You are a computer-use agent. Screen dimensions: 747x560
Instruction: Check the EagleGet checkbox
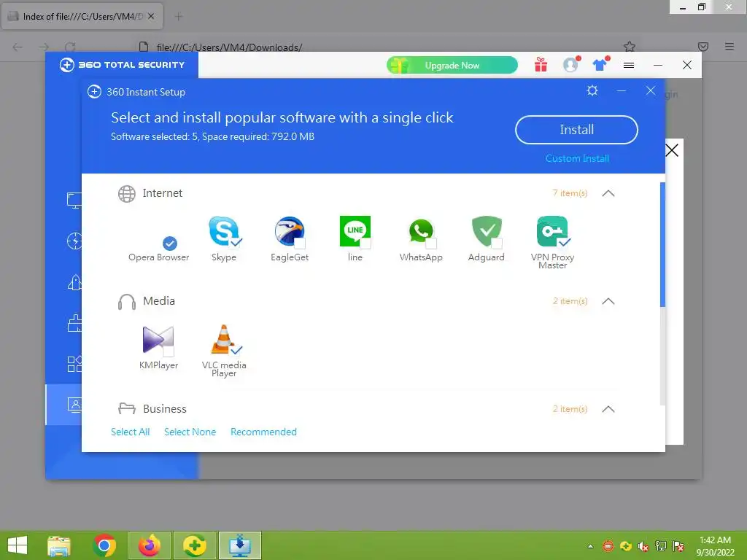300,244
